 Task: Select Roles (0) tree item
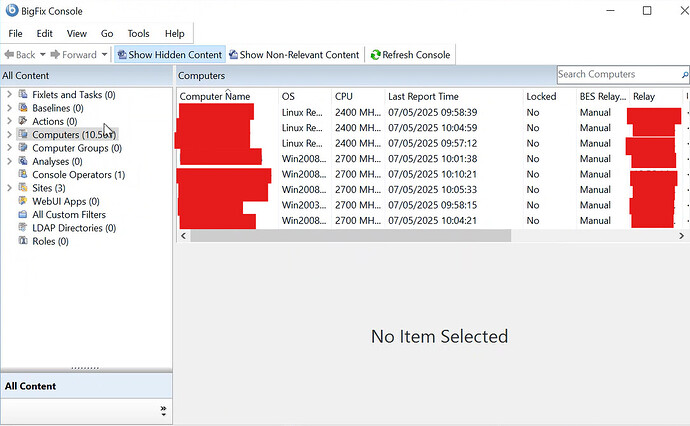tap(50, 241)
